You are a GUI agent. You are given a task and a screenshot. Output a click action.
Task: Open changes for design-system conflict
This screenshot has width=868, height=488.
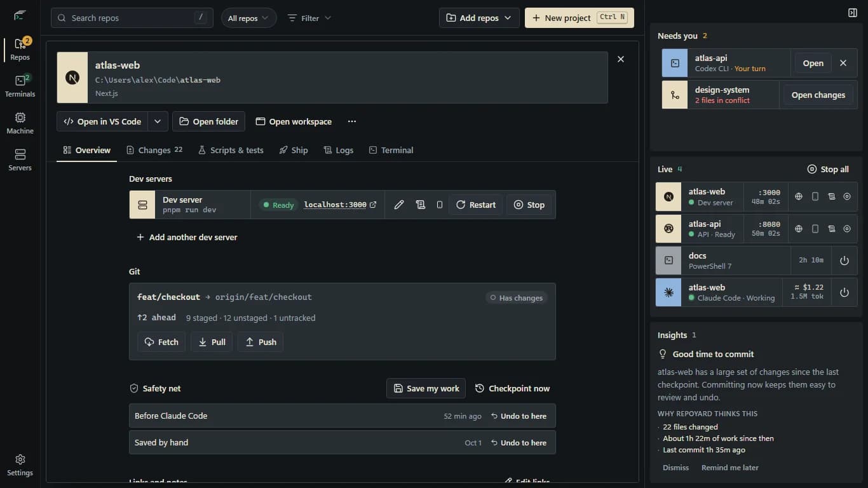point(818,95)
